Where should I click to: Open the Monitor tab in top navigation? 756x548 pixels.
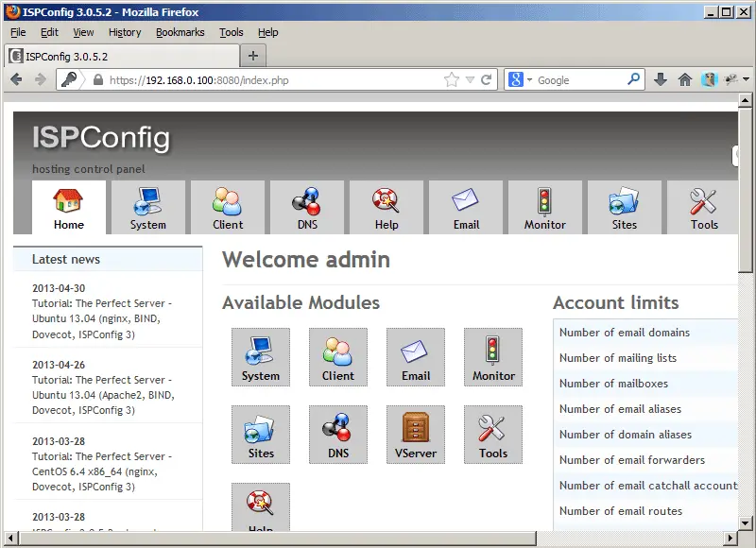[545, 208]
